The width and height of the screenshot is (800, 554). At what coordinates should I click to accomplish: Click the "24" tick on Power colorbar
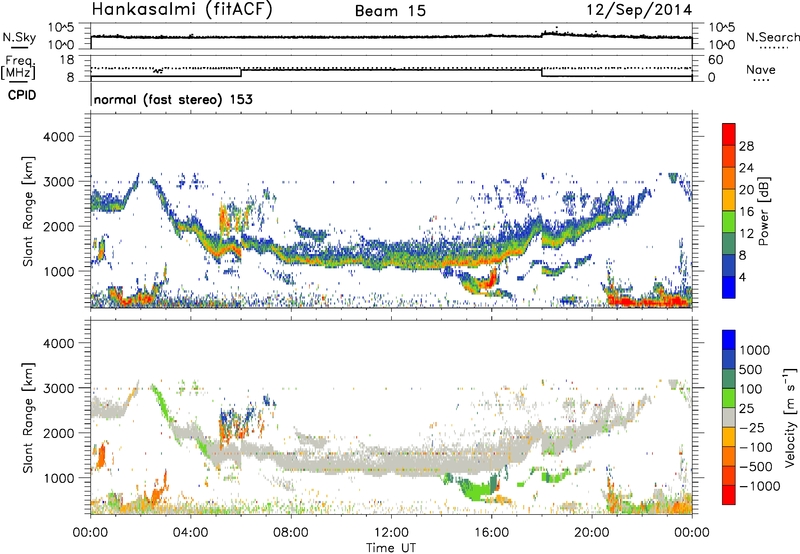click(746, 168)
